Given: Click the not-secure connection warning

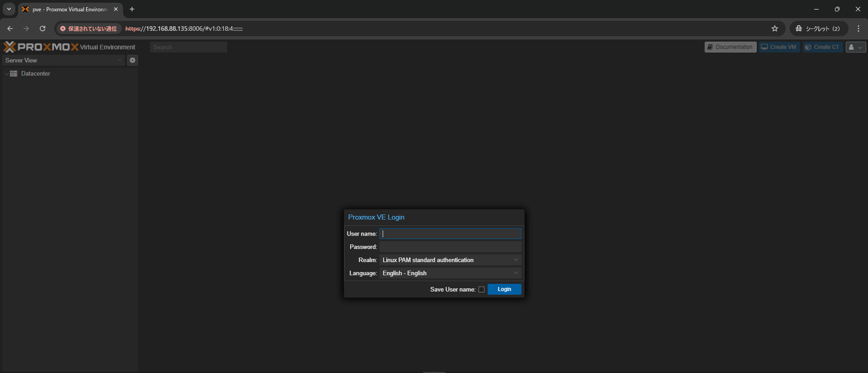Looking at the screenshot, I should coord(89,29).
